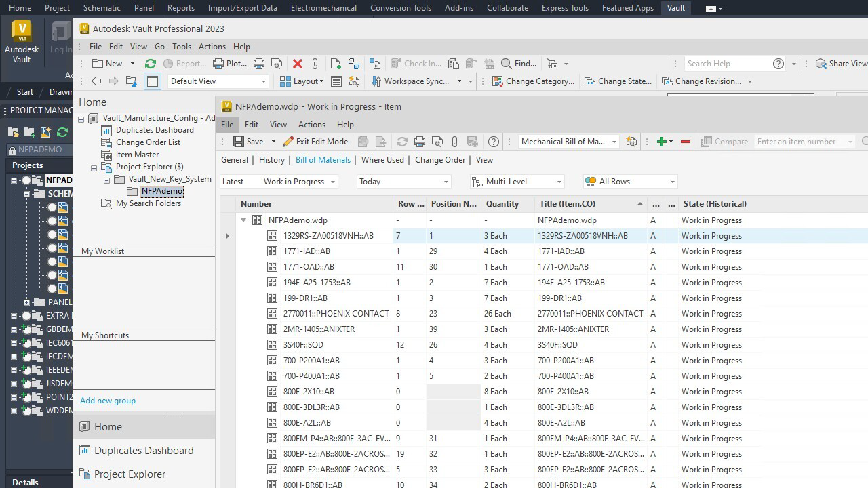Click the Layout grid icon
Image resolution: width=868 pixels, height=488 pixels.
click(284, 81)
